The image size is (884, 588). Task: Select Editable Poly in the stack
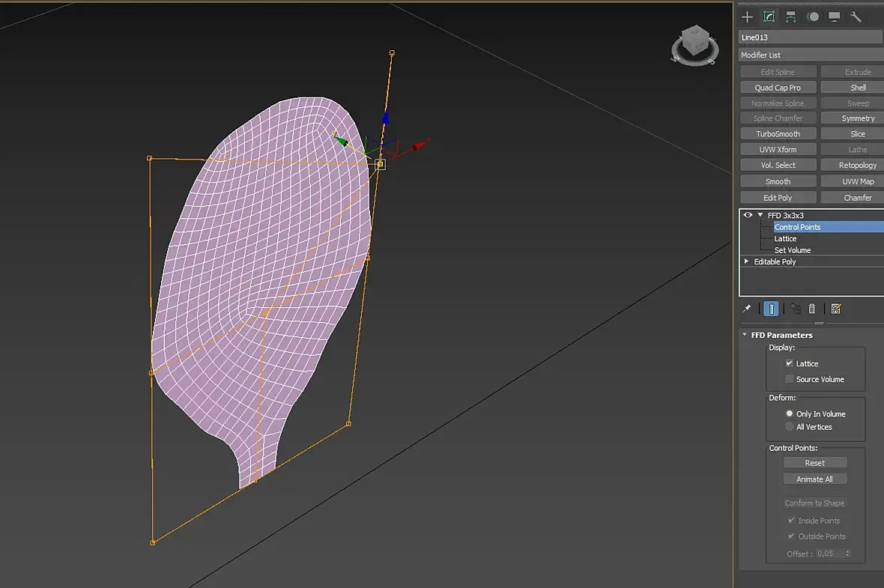pyautogui.click(x=775, y=261)
